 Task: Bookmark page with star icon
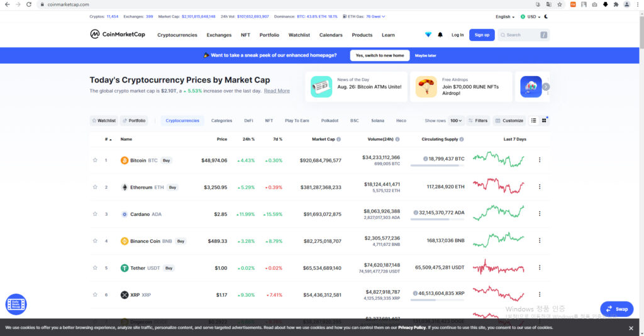[560, 4]
